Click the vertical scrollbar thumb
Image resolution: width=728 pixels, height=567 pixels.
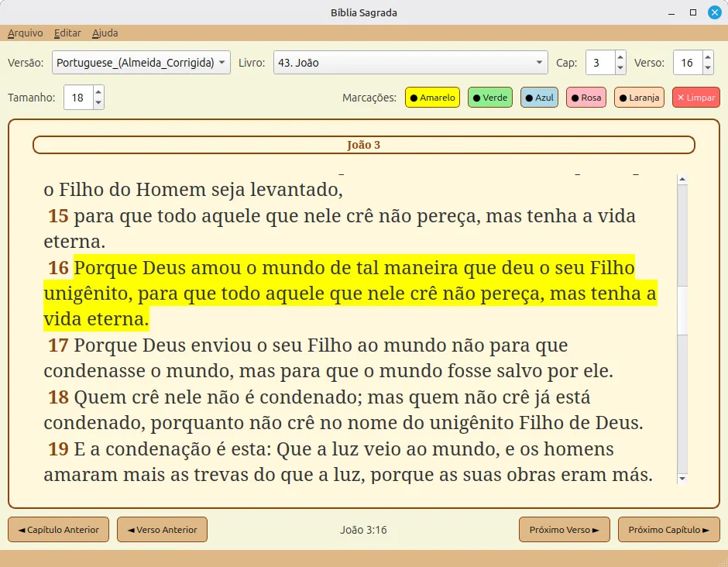coord(682,310)
